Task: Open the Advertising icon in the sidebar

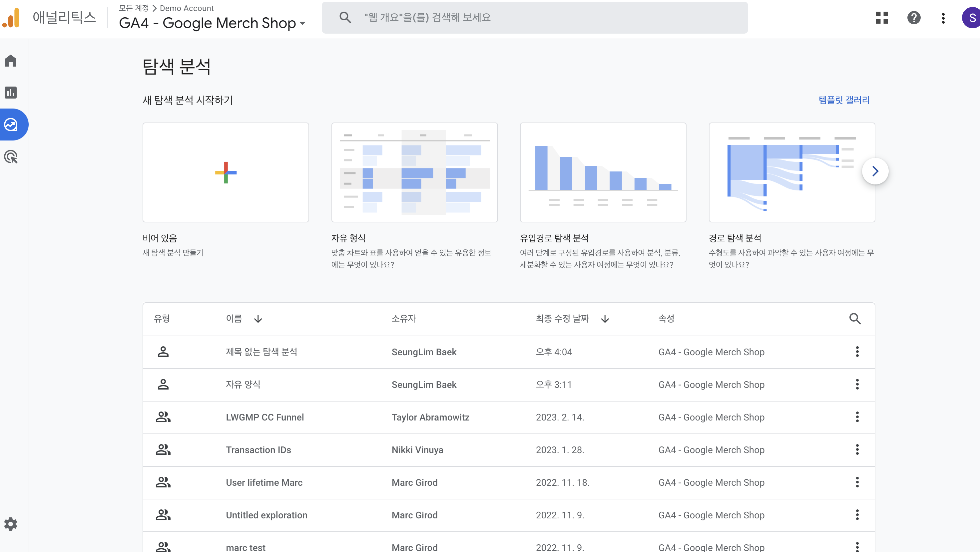Action: point(11,156)
